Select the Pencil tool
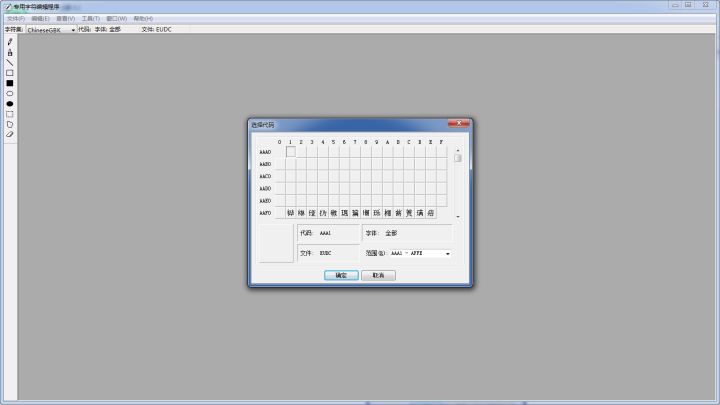The height and width of the screenshot is (405, 720). pyautogui.click(x=10, y=42)
